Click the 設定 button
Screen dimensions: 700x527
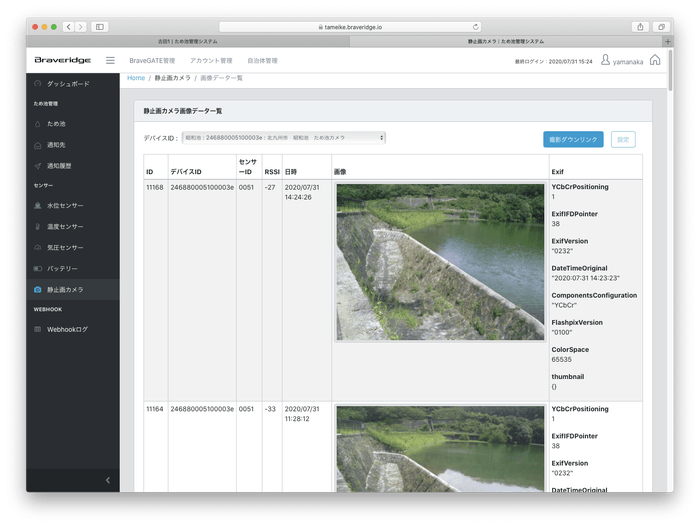[622, 139]
